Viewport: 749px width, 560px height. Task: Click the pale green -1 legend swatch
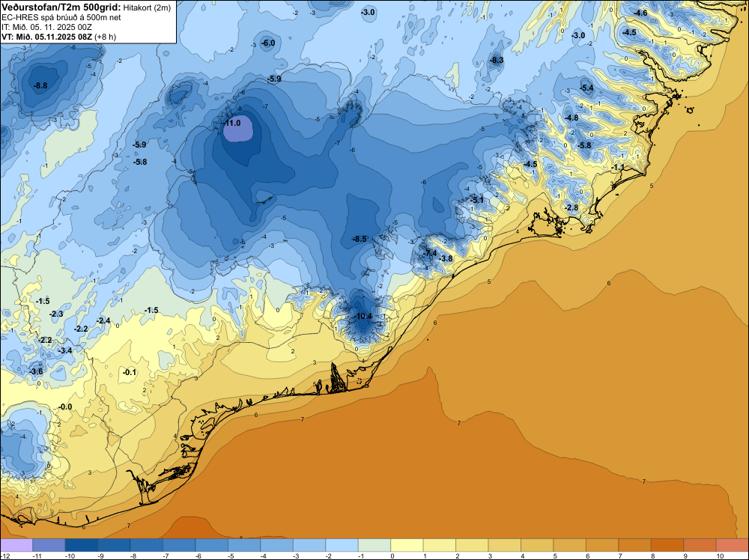tap(374, 545)
